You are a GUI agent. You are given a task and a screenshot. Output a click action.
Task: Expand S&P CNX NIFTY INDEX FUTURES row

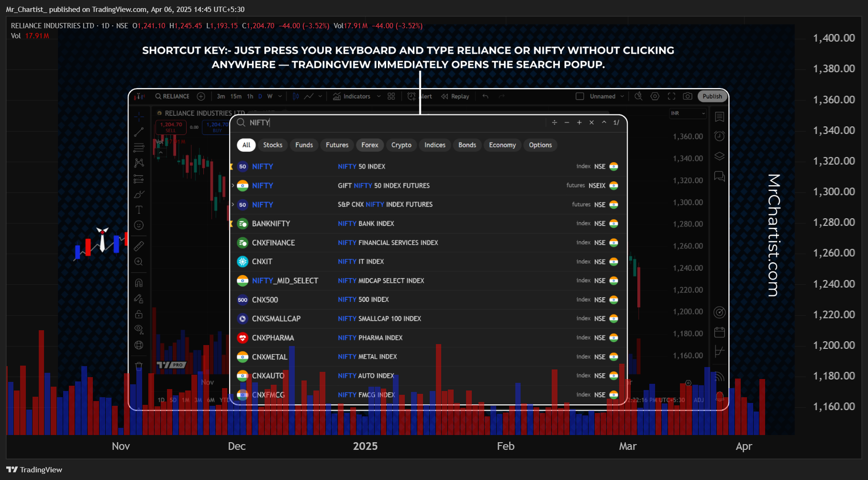(233, 204)
